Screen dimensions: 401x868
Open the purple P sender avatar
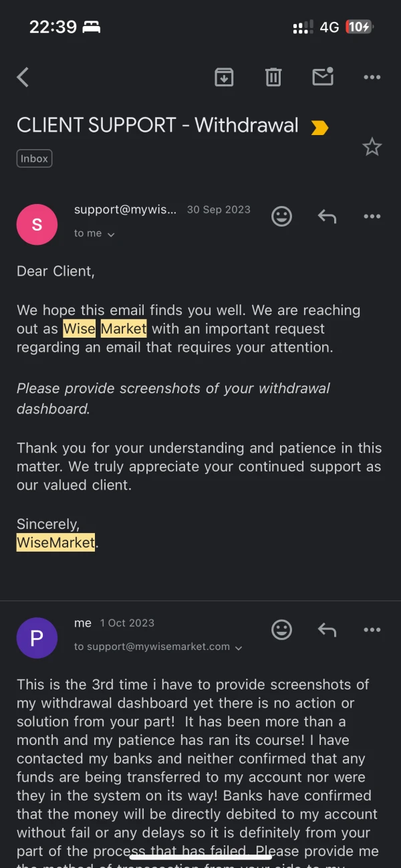pos(37,638)
